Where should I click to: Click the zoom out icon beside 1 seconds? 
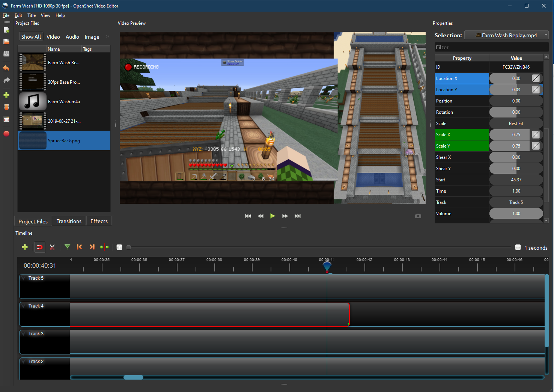pyautogui.click(x=518, y=247)
